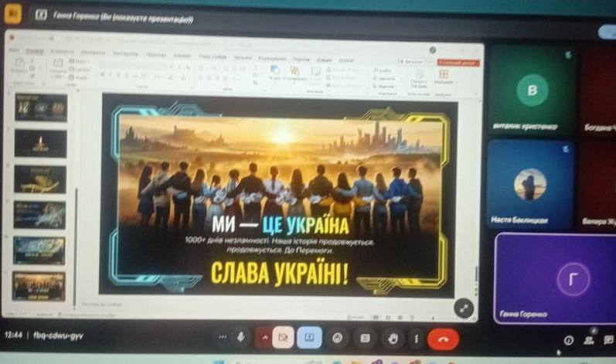Select the candle slide thumbnail in the slide panel
The height and width of the screenshot is (364, 616).
(x=40, y=144)
